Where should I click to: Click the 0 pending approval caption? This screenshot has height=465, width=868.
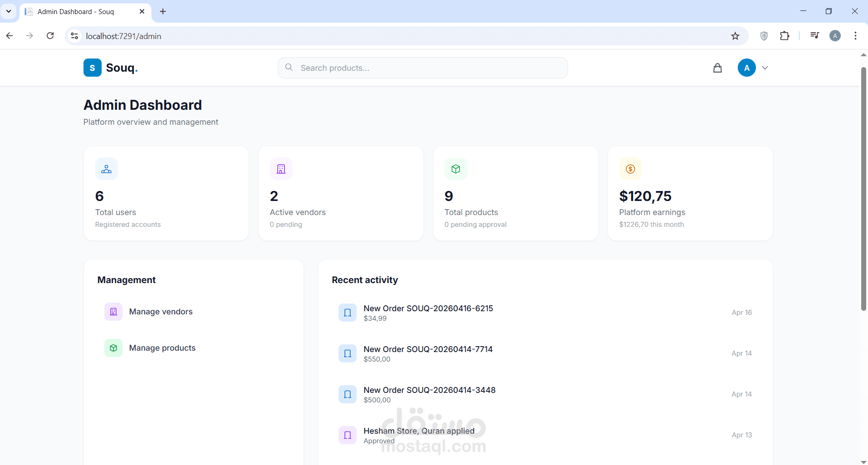click(476, 225)
